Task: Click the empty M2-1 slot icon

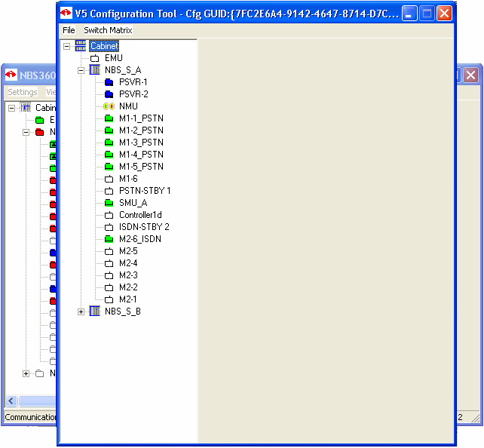Action: 109,299
